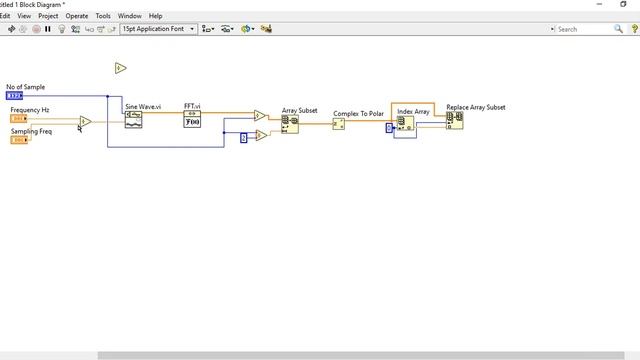Click in the Search field
This screenshot has height=360, width=640.
coord(584,29)
